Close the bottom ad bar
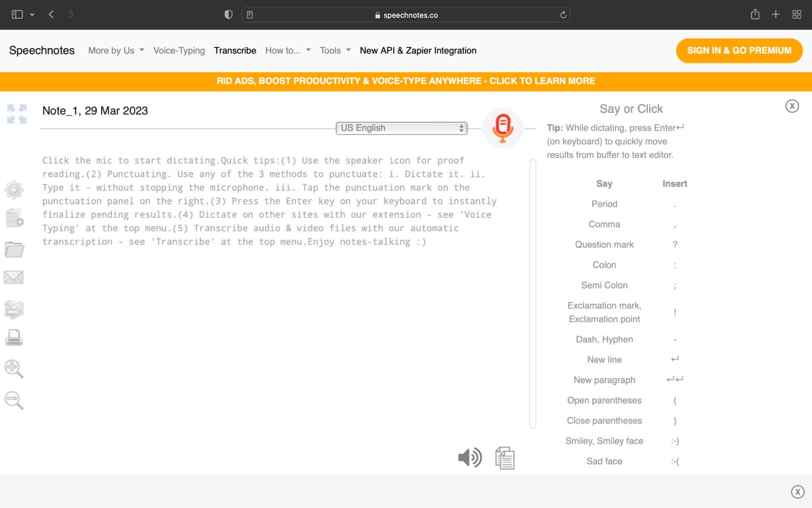 click(797, 492)
